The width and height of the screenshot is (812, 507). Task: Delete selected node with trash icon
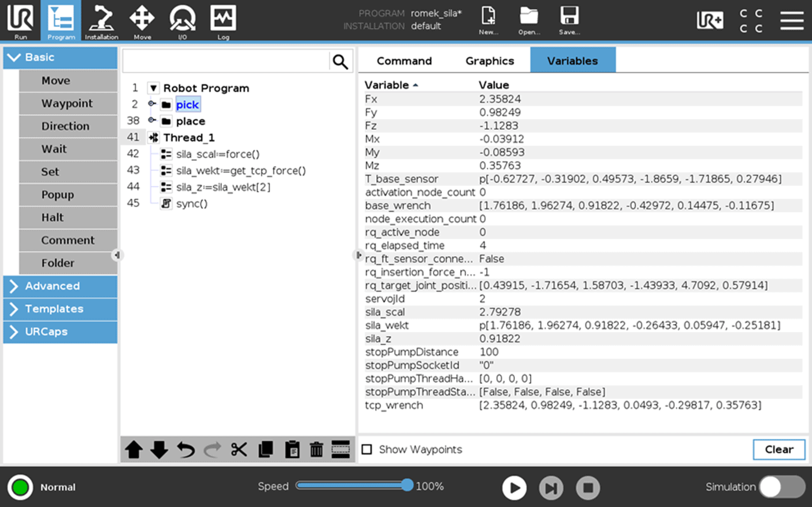point(316,449)
